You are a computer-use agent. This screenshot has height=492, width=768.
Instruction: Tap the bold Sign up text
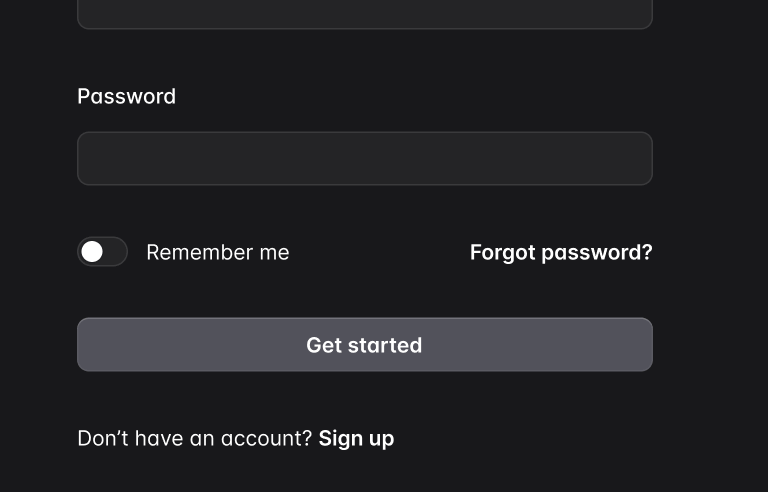pyautogui.click(x=356, y=438)
